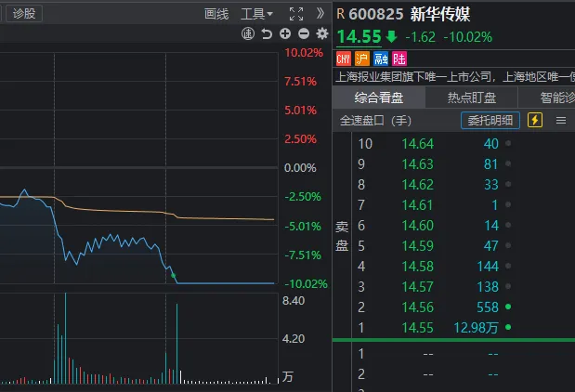Screen dimensions: 575x392
Task: Select sell level 5 price 14.59
Action: (417, 245)
